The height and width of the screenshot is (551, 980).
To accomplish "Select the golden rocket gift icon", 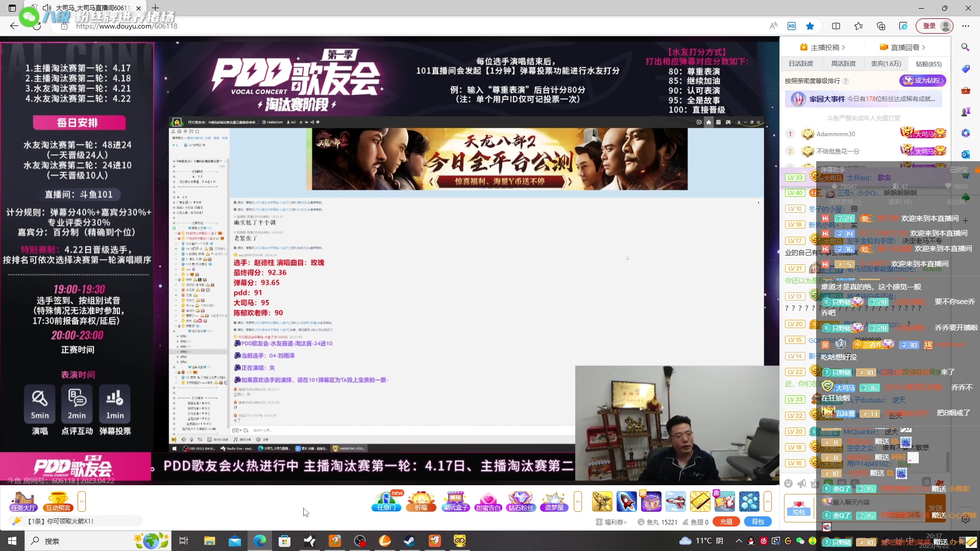I will pos(602,502).
